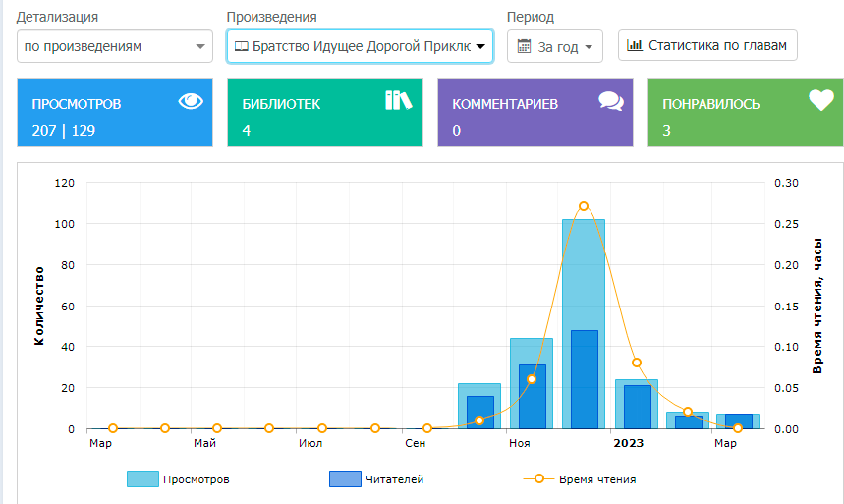Select the green Понравилось card
The height and width of the screenshot is (504, 844).
[x=745, y=113]
